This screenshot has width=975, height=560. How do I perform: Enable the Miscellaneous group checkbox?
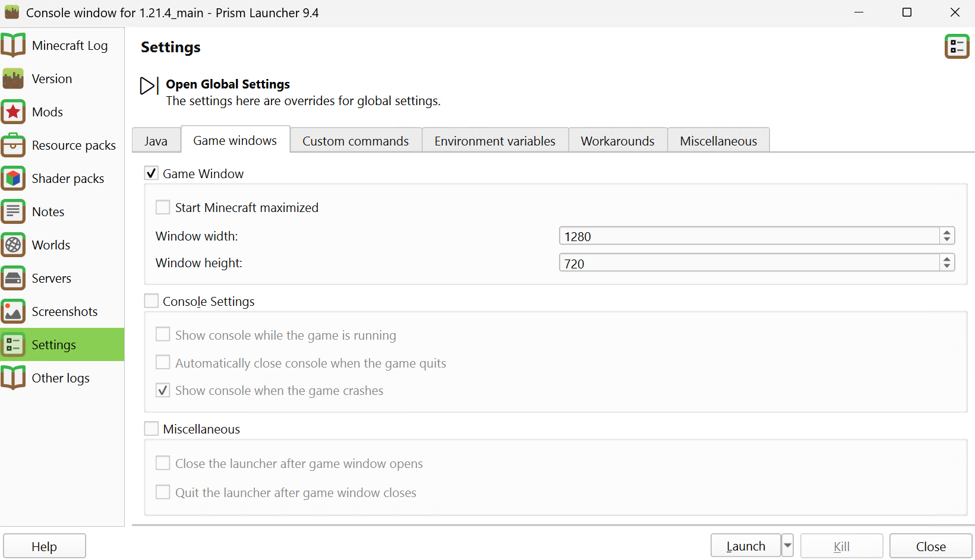pos(152,429)
